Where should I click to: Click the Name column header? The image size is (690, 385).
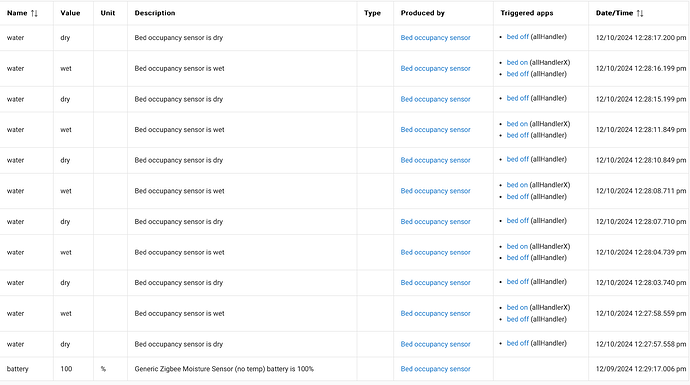[17, 13]
